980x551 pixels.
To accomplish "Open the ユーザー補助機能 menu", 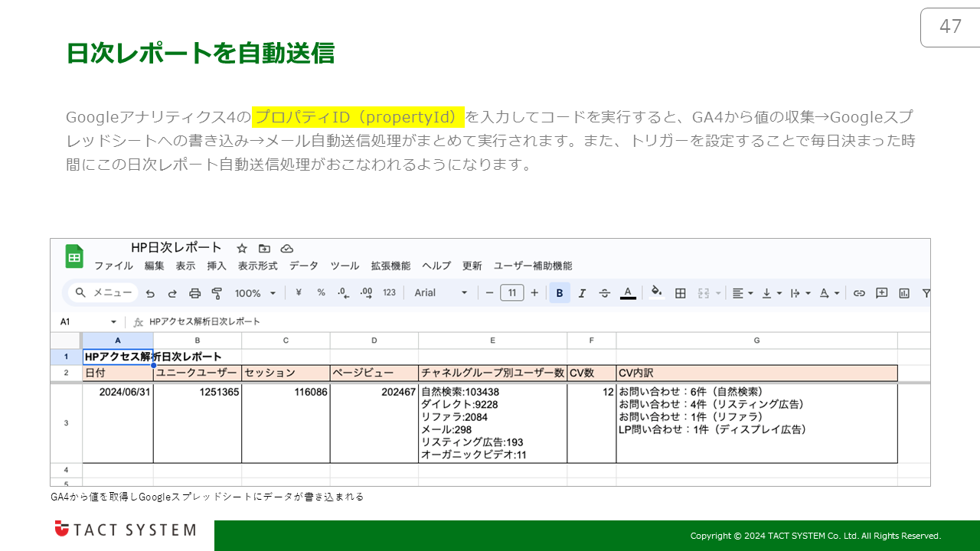I will [x=533, y=266].
